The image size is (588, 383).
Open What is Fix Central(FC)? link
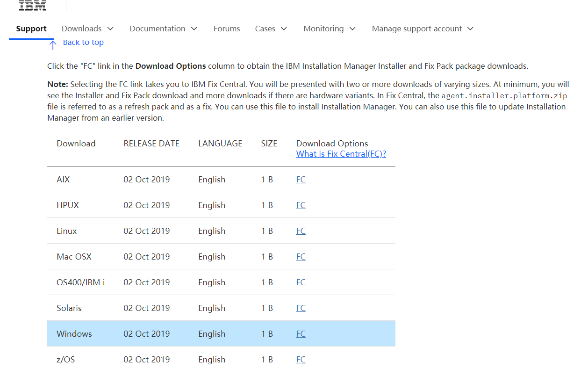(x=341, y=154)
